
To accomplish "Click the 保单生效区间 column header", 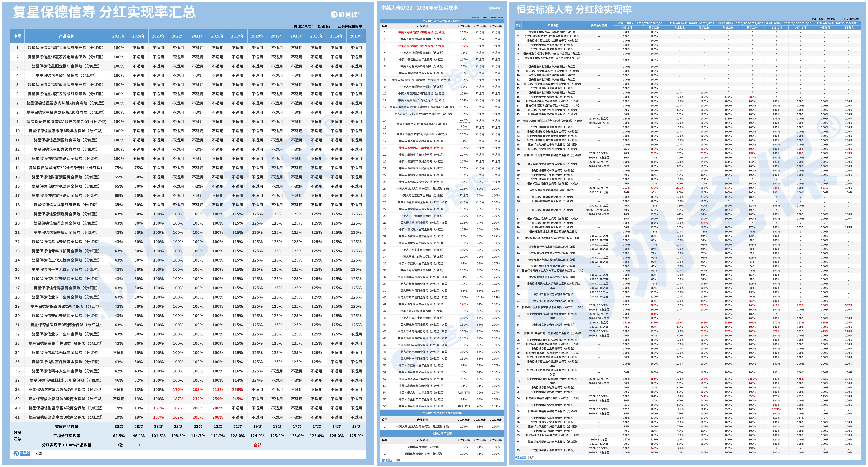I will pos(598,25).
